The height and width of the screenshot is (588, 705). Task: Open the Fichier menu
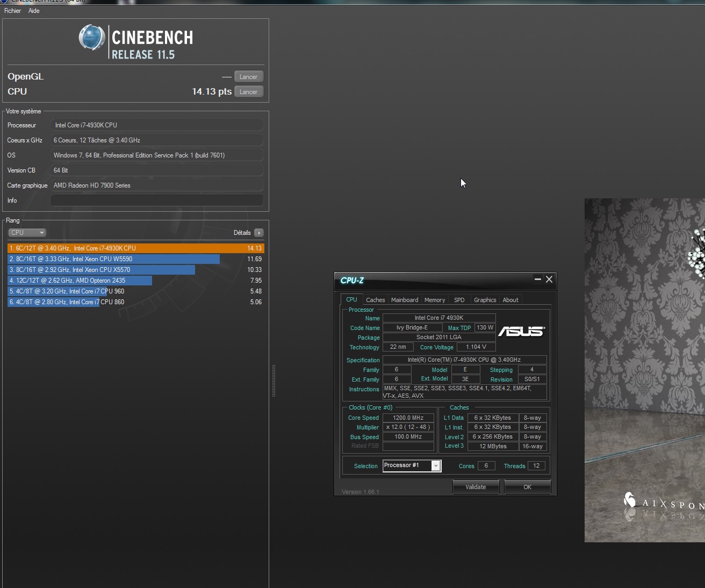click(12, 11)
